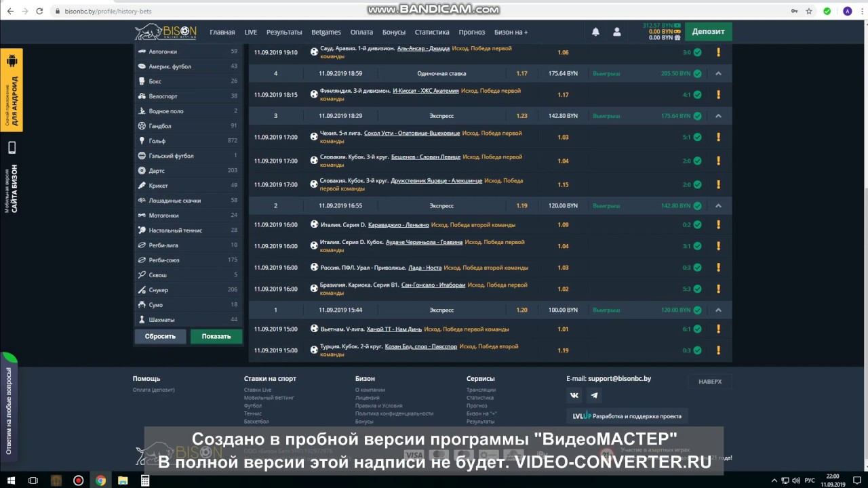Collapse bet number 3 express
The image size is (868, 488).
719,116
